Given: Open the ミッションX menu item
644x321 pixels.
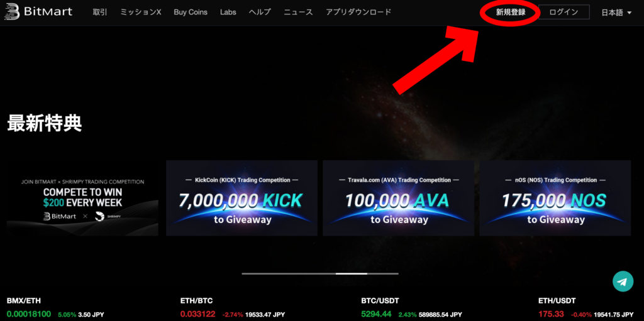Looking at the screenshot, I should tap(140, 12).
